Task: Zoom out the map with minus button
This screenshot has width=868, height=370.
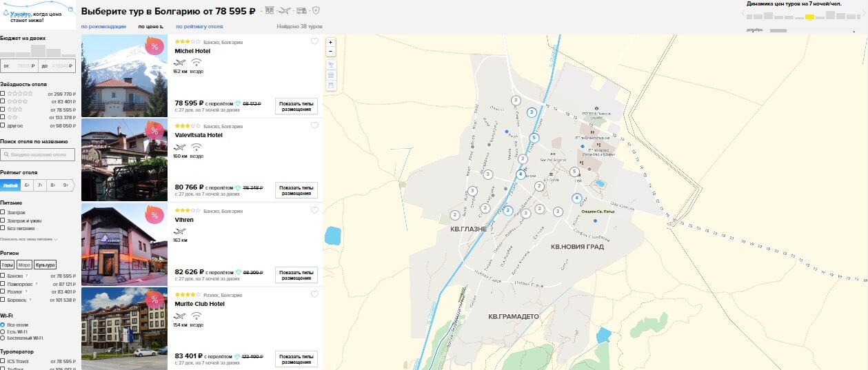Action: click(331, 51)
